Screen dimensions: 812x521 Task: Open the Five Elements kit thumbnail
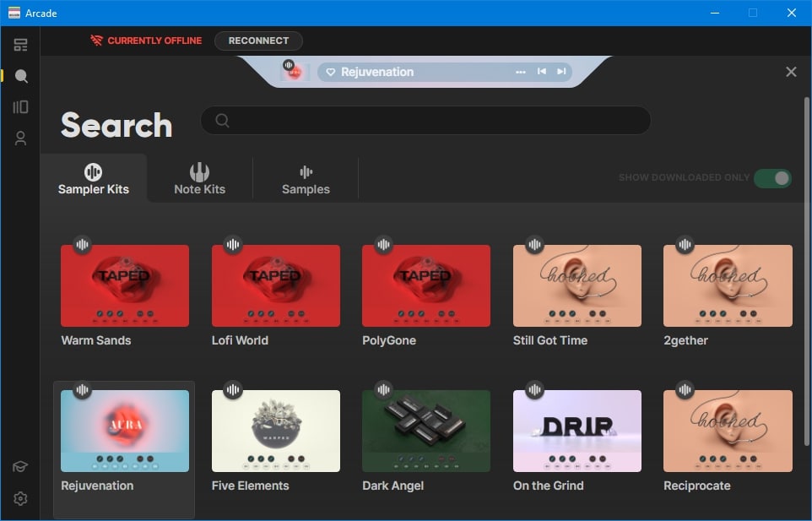pos(275,431)
